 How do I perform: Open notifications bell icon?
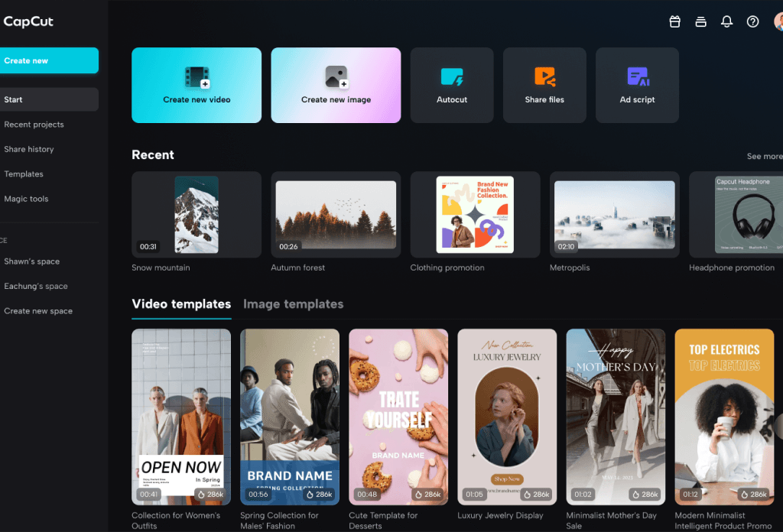click(x=726, y=22)
